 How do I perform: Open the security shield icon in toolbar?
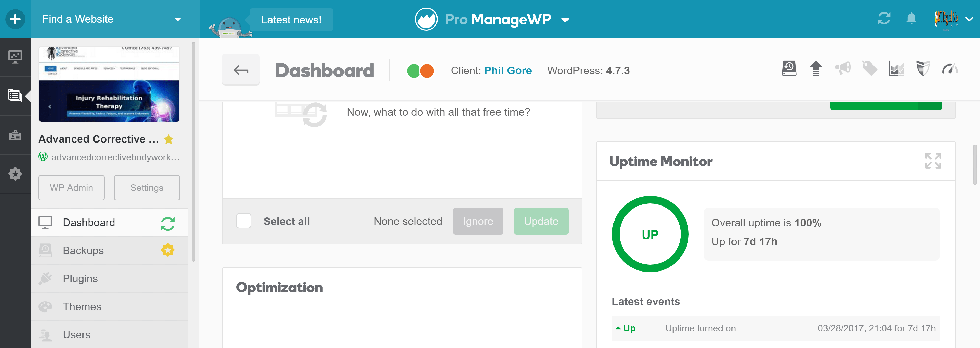tap(923, 69)
